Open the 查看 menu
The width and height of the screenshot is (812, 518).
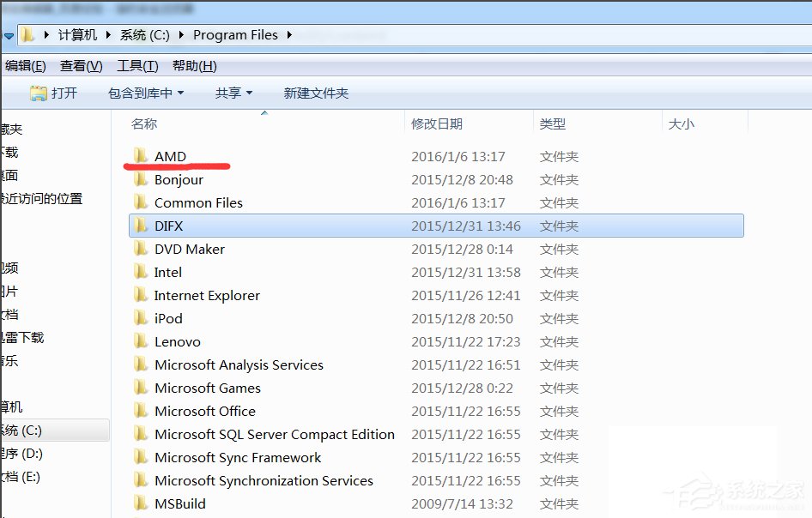[x=80, y=65]
